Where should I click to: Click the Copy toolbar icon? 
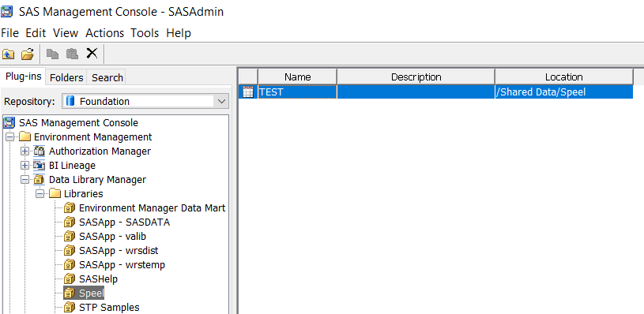[x=52, y=54]
